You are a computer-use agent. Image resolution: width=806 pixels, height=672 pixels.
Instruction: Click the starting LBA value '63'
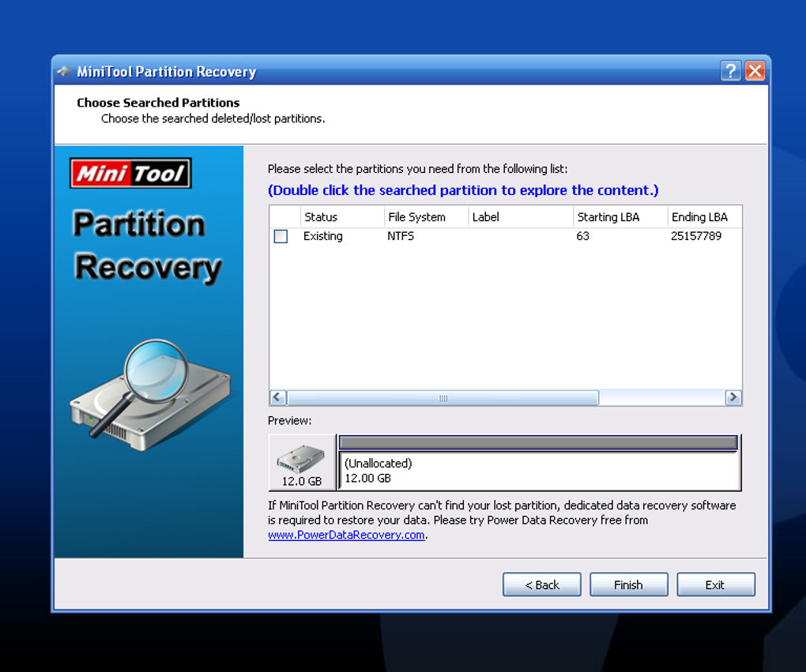(582, 236)
